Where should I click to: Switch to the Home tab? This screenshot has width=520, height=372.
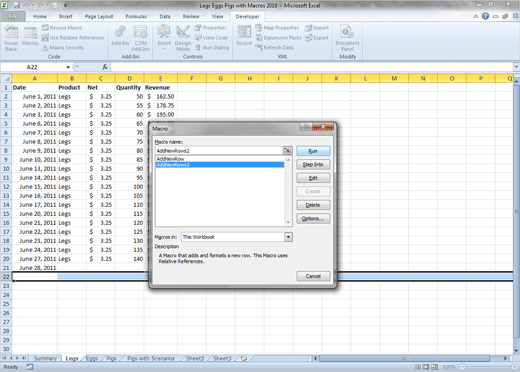(x=40, y=16)
